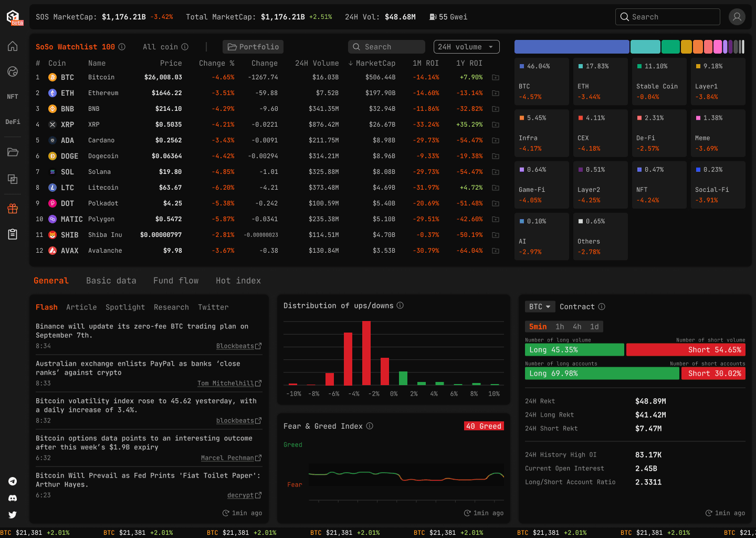Click the SoSo logo with Beta badge
756x538 pixels.
pos(14,17)
